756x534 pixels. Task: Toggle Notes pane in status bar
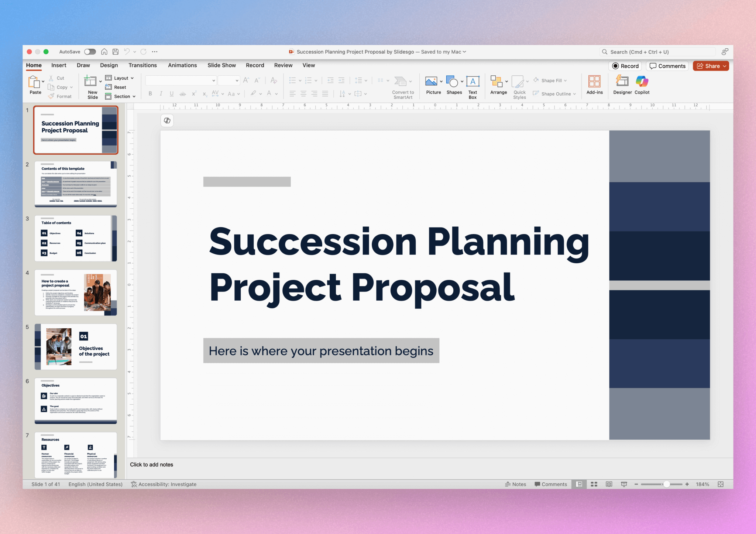pyautogui.click(x=515, y=484)
